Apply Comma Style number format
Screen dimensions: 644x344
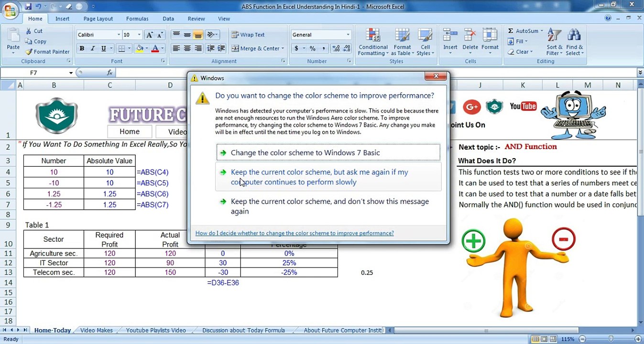(x=324, y=49)
